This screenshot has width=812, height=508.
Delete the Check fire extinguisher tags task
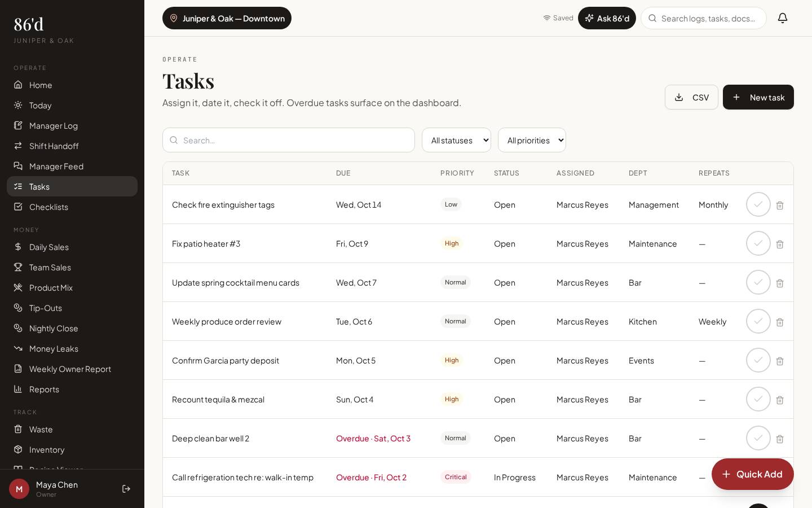pos(780,205)
